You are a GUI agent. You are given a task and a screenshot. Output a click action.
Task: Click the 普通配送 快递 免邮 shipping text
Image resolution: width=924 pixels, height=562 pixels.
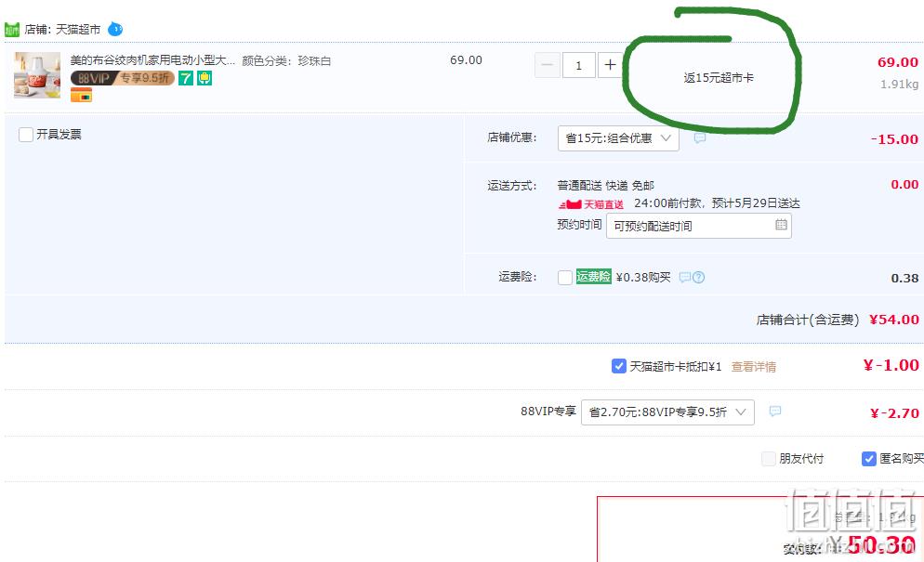(x=606, y=186)
